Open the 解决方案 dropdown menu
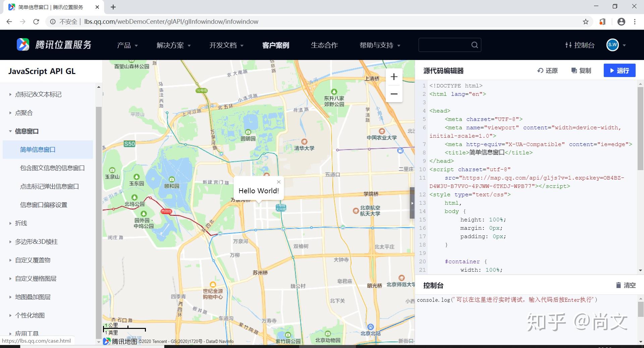644x348 pixels. 173,45
